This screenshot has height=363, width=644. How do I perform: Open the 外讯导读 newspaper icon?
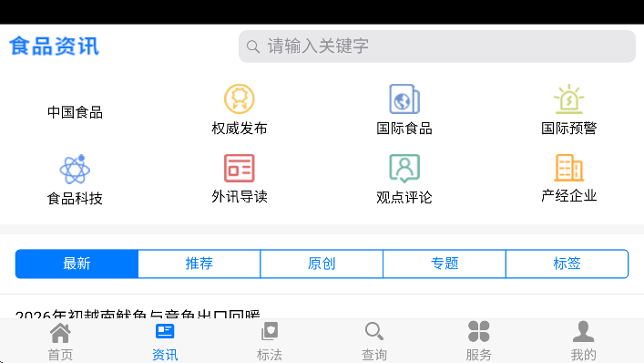[x=240, y=168]
